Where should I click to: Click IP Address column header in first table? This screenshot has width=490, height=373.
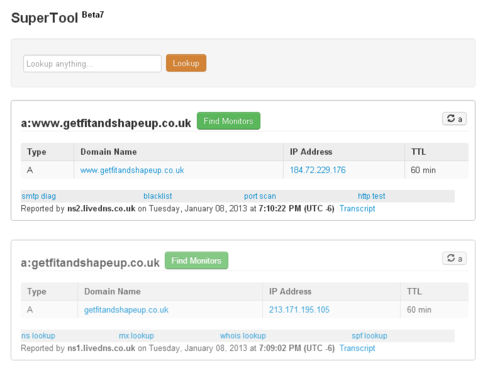311,152
